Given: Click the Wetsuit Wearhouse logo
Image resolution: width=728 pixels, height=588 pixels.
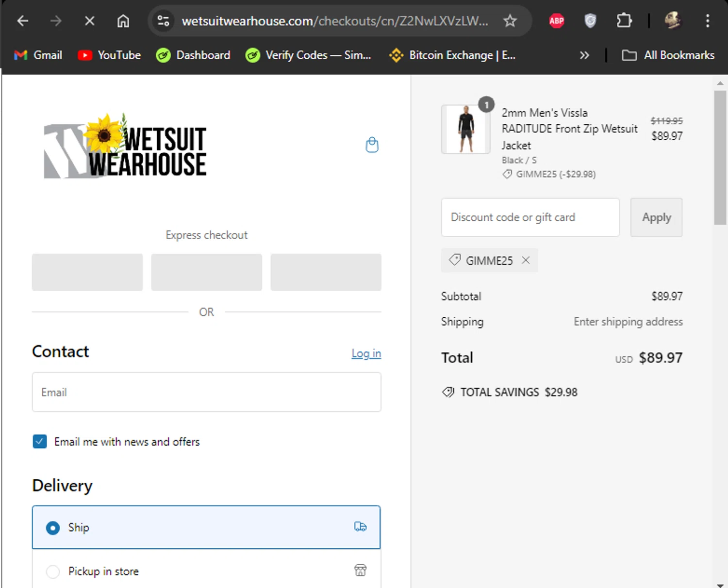Looking at the screenshot, I should click(125, 146).
